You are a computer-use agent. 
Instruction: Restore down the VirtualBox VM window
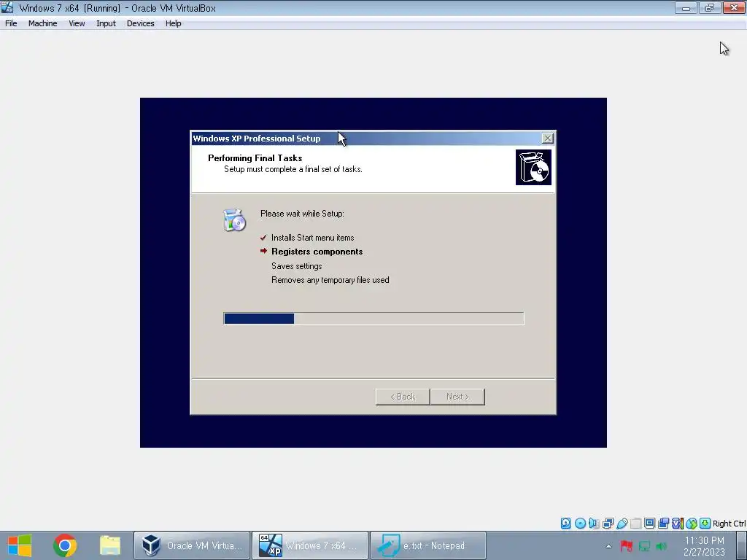click(710, 7)
